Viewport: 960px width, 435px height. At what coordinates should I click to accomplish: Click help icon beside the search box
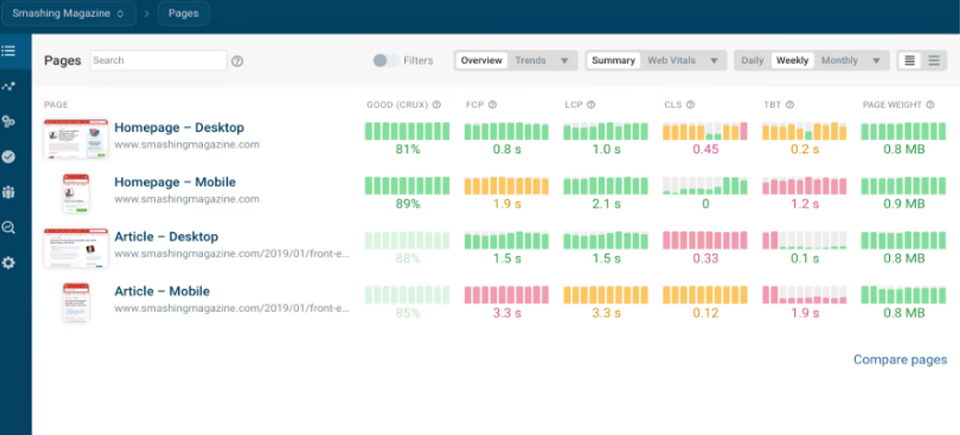click(x=238, y=61)
